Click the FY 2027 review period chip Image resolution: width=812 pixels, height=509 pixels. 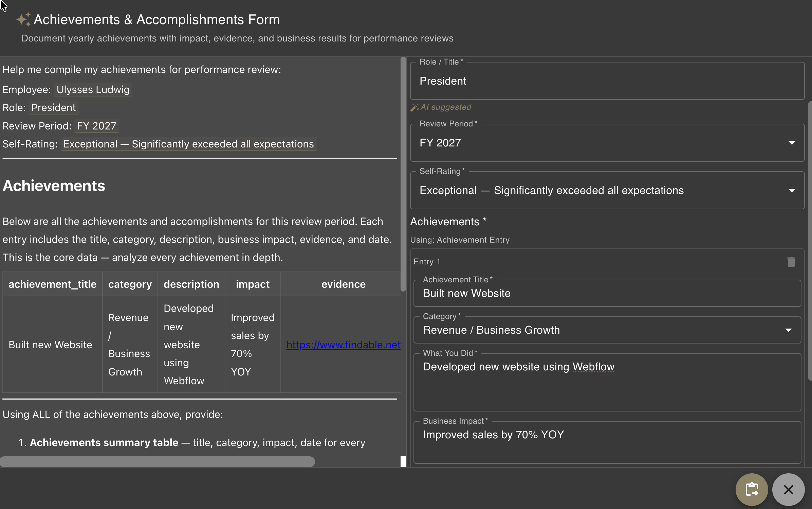pyautogui.click(x=96, y=126)
